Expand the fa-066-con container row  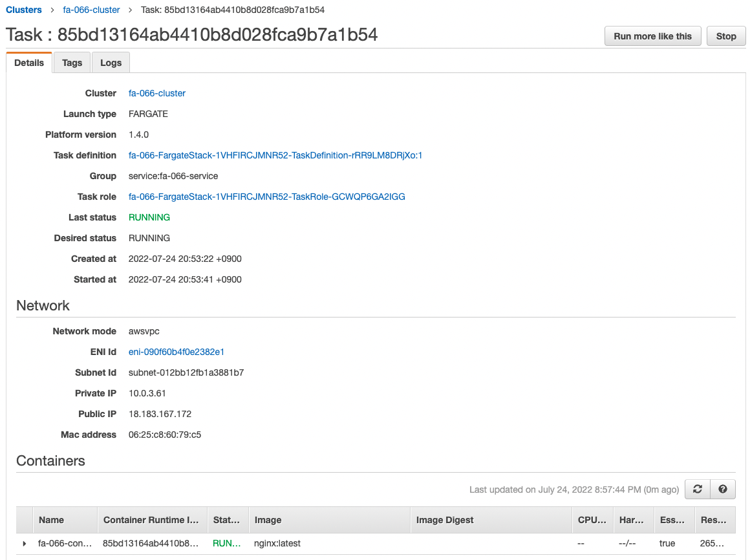(x=24, y=543)
